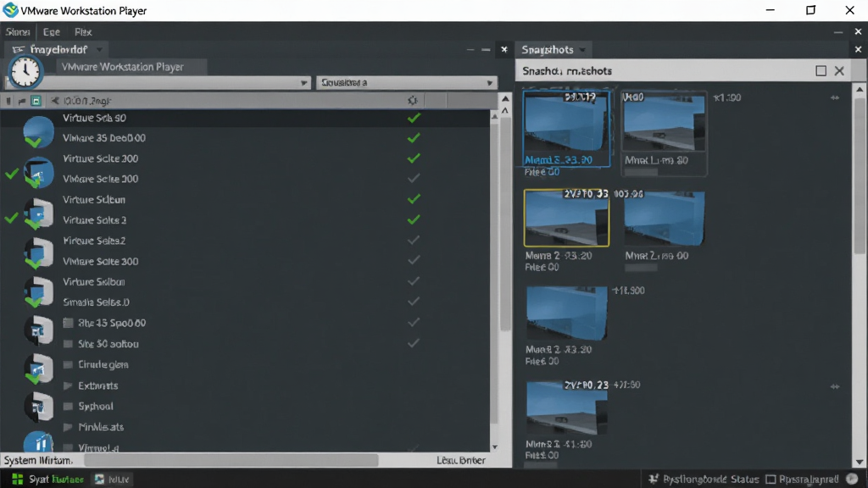
Task: Click the gear icon in the list header
Action: (413, 100)
